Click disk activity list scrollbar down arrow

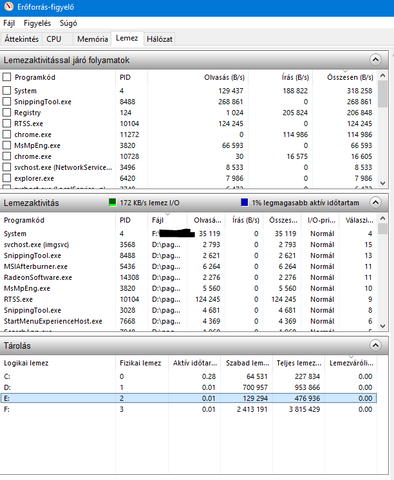point(383,326)
